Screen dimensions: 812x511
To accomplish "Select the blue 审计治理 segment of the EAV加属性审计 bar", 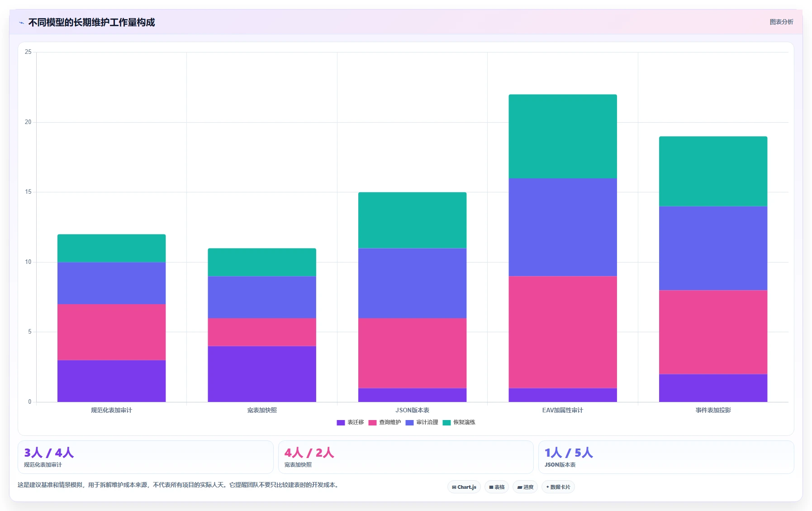I will click(x=563, y=227).
